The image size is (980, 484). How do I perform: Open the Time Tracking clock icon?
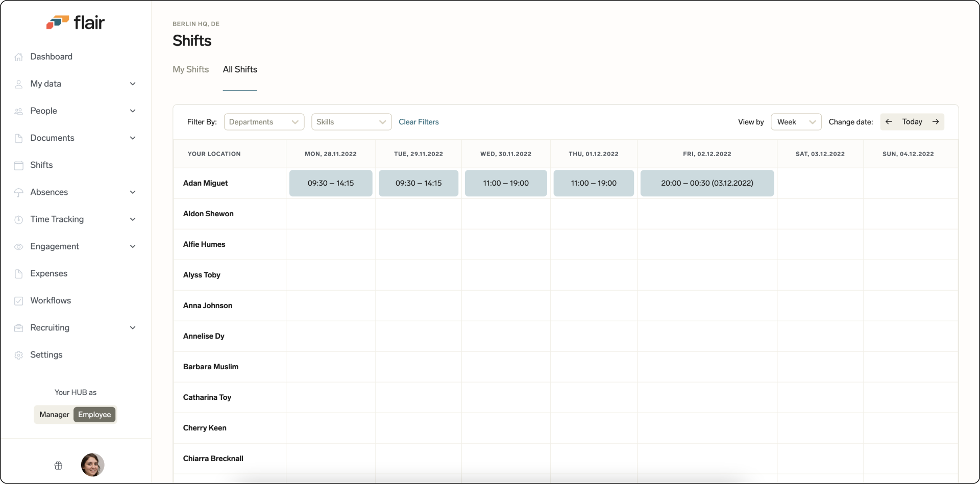click(19, 219)
